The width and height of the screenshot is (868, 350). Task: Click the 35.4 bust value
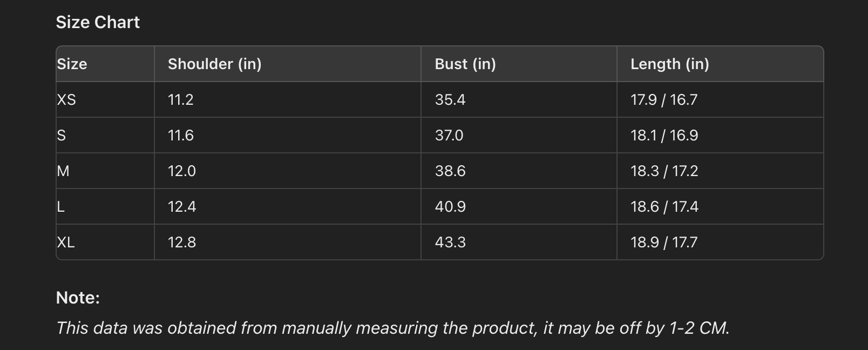point(450,99)
